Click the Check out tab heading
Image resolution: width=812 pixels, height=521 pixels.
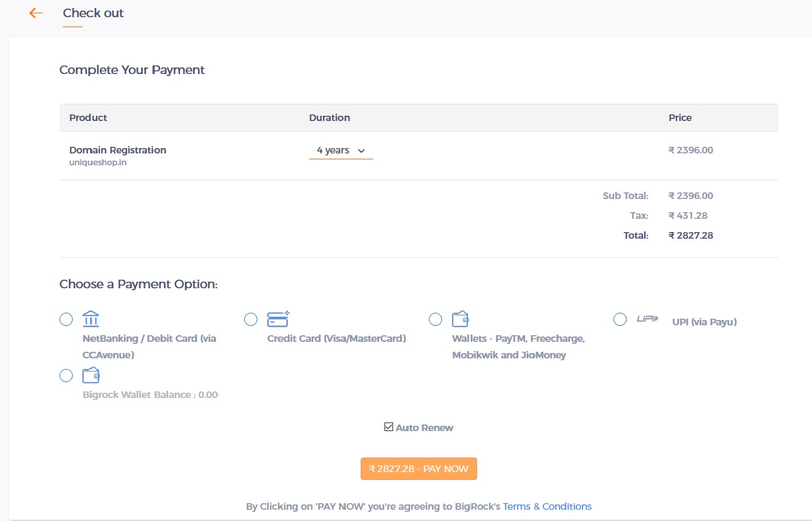(x=93, y=13)
